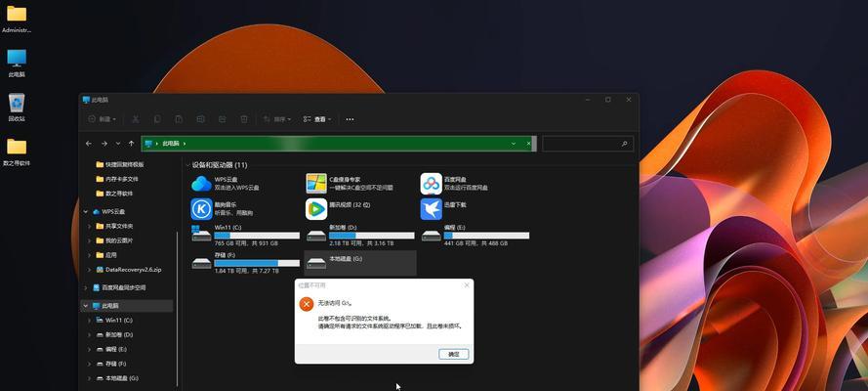This screenshot has width=868, height=391.
Task: Click the Cut scissors toolbar icon
Action: pos(136,119)
